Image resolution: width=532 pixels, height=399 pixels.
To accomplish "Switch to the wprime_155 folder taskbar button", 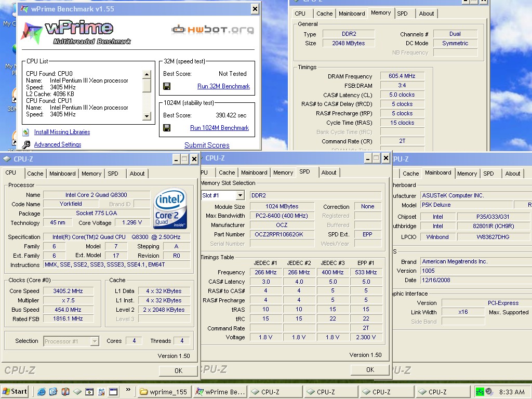I will click(x=164, y=392).
